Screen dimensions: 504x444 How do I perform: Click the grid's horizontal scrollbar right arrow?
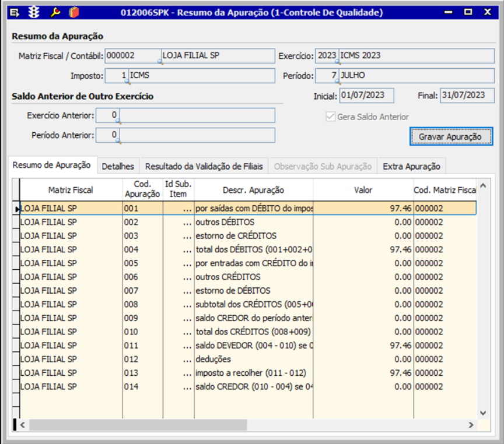coord(471,425)
